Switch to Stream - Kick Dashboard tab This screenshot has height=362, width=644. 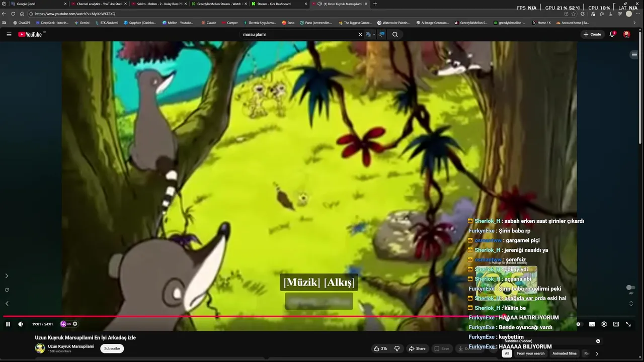tap(279, 4)
